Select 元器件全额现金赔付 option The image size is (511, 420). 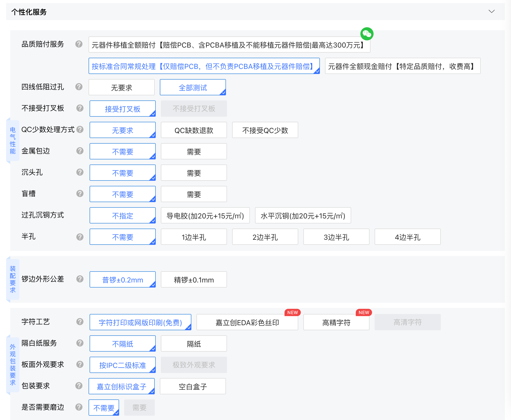pos(402,66)
